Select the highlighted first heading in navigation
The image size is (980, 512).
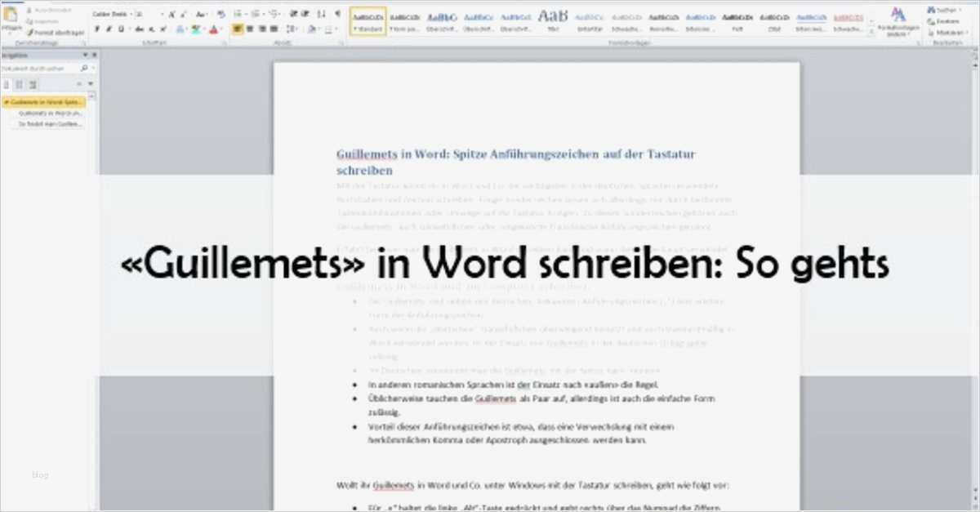(45, 102)
